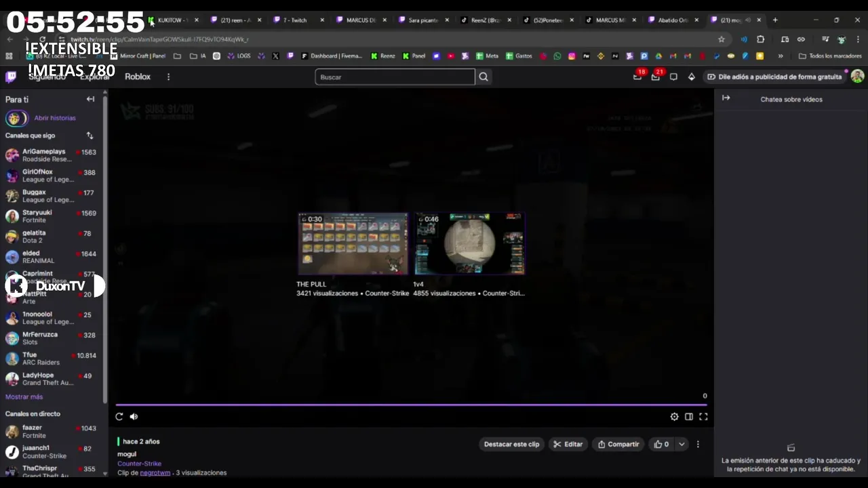
Task: Open faazer live channel
Action: click(52, 432)
